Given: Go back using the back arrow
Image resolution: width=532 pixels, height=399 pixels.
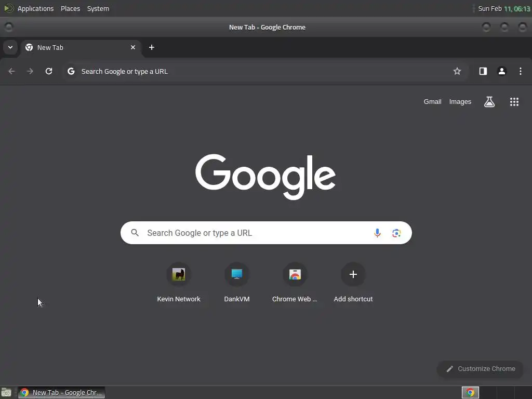Looking at the screenshot, I should (x=11, y=71).
